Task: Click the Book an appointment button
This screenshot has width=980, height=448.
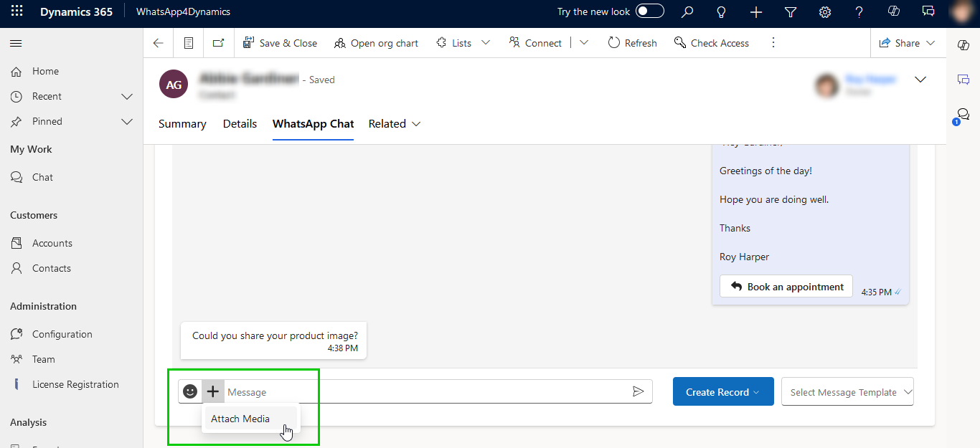Action: pos(786,287)
